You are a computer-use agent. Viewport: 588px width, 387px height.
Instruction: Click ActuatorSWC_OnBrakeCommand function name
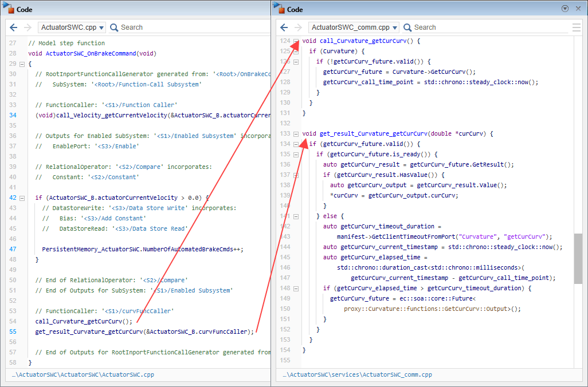[91, 53]
